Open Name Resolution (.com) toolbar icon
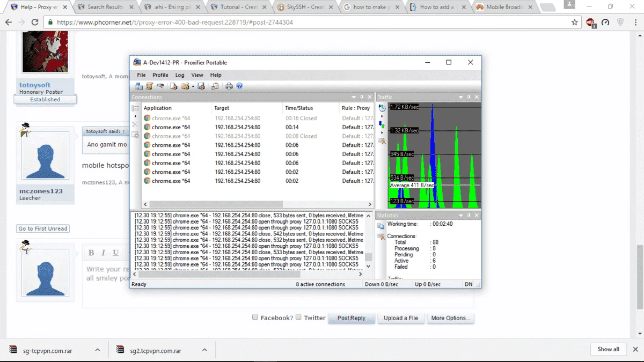The image size is (644, 362). click(160, 86)
